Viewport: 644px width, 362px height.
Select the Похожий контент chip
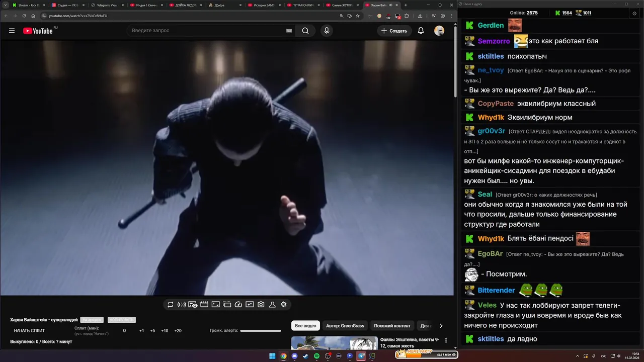point(392,326)
